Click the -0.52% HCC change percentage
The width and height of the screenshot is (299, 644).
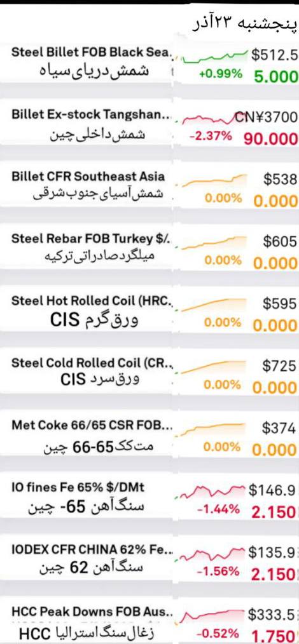(x=218, y=633)
